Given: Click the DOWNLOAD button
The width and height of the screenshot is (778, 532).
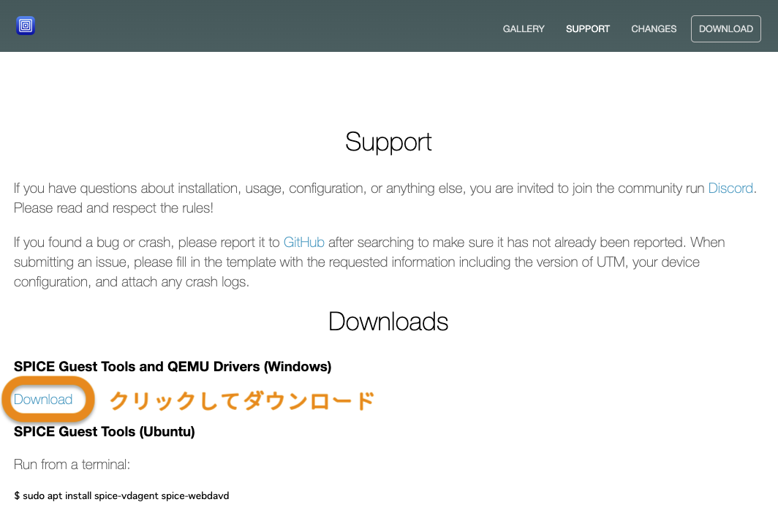Looking at the screenshot, I should pos(725,28).
